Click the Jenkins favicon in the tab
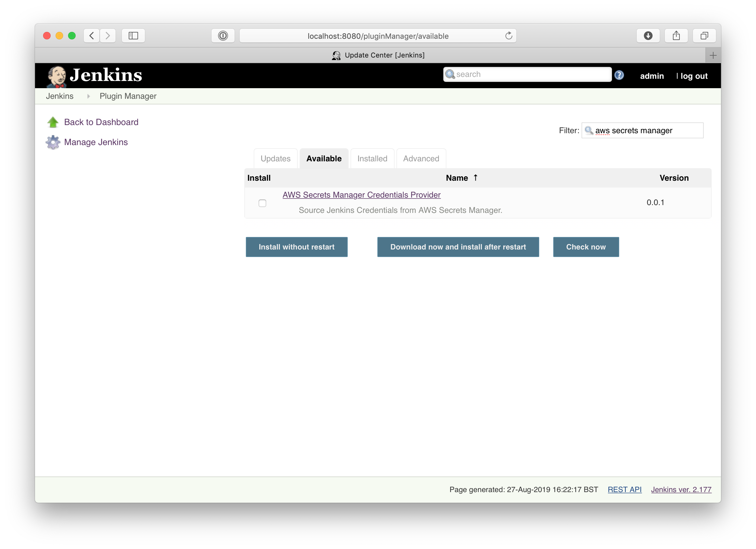The image size is (756, 549). click(x=336, y=55)
